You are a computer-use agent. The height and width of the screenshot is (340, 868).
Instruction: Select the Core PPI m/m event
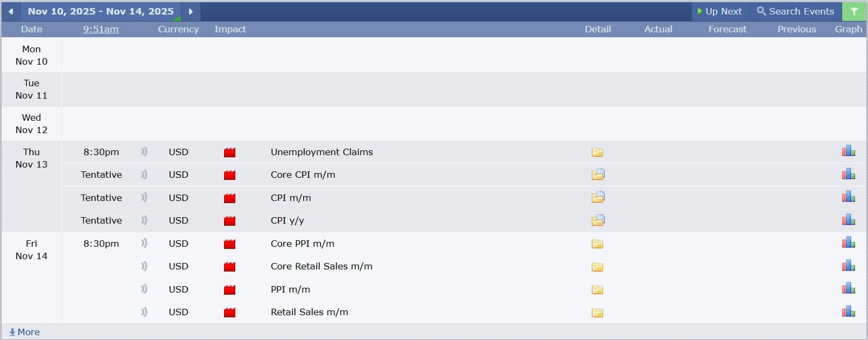tap(302, 244)
